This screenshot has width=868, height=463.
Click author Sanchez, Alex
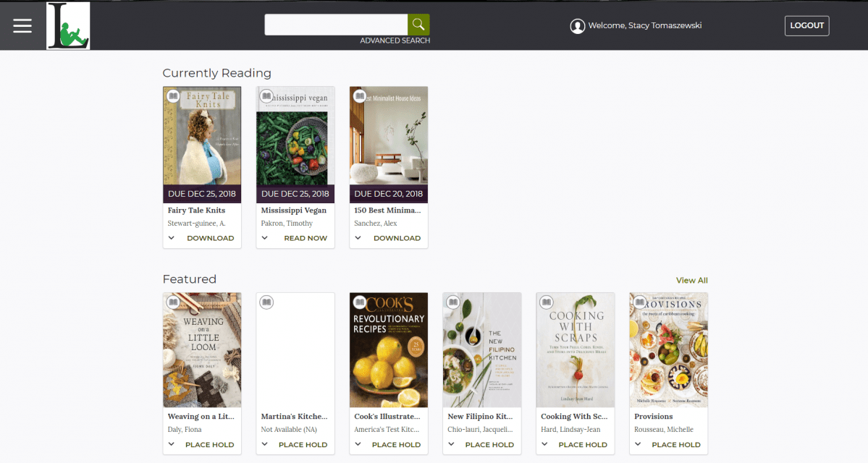point(375,224)
